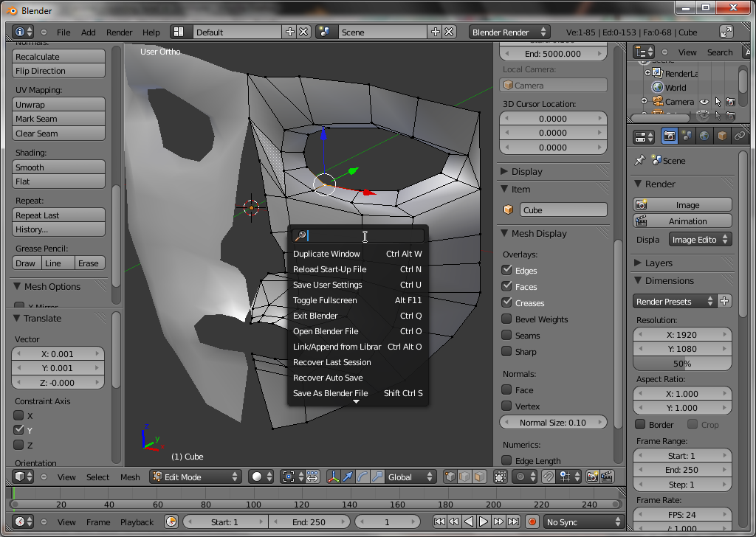Viewport: 756px width, 537px height.
Task: Click the Unwrap button
Action: click(58, 105)
